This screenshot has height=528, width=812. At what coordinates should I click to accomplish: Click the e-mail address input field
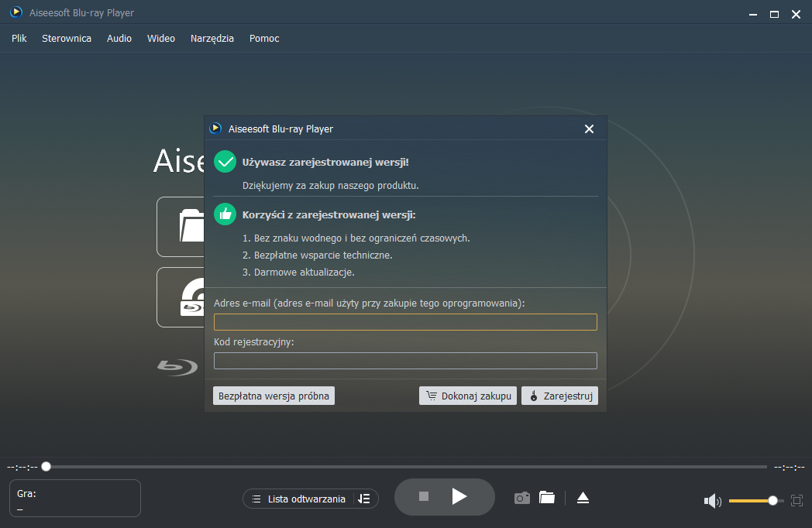tap(405, 322)
